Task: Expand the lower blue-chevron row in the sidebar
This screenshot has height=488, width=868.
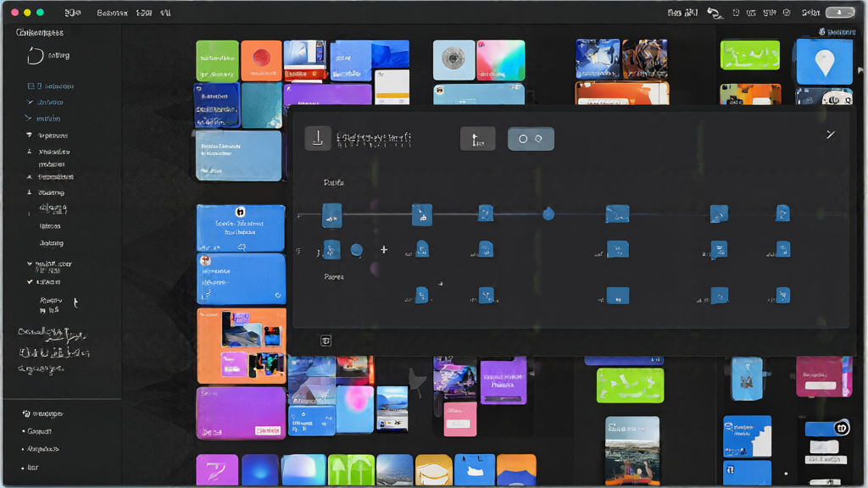Action: click(43, 119)
